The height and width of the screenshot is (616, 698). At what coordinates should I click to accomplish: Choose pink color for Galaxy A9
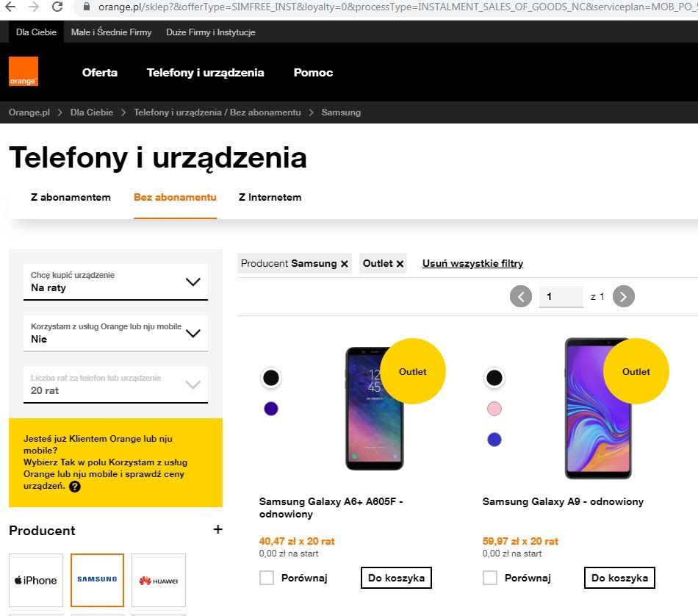(494, 409)
